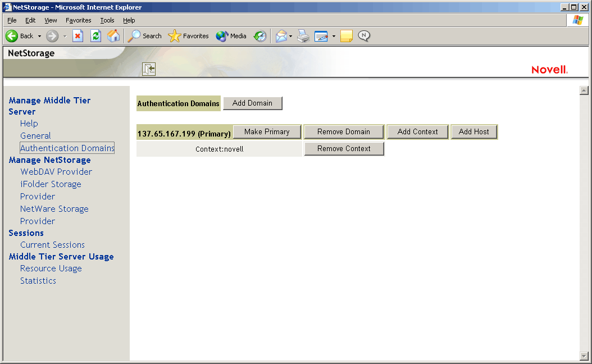
Task: Print the page with the Print icon
Action: (303, 36)
